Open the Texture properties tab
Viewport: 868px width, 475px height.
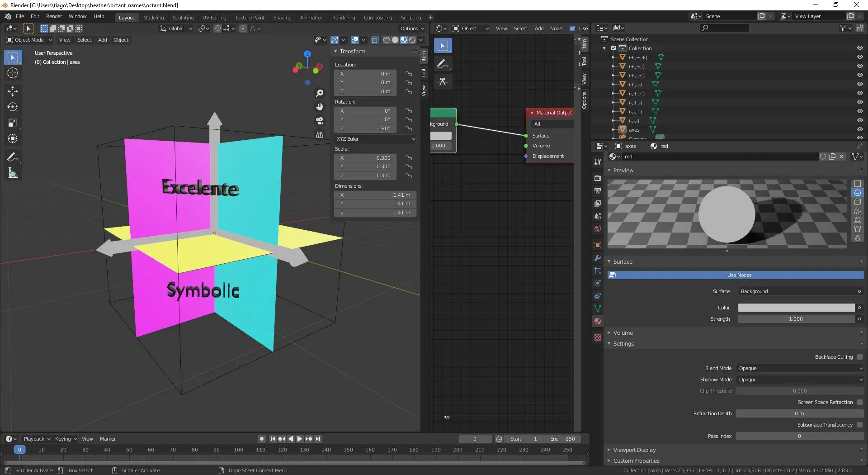[598, 337]
